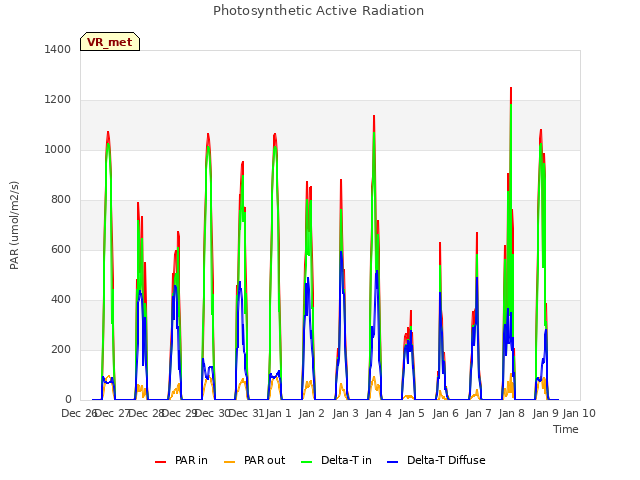Click the tallest PAR peak on Jan 8
The width and height of the screenshot is (640, 480).
pos(511,88)
